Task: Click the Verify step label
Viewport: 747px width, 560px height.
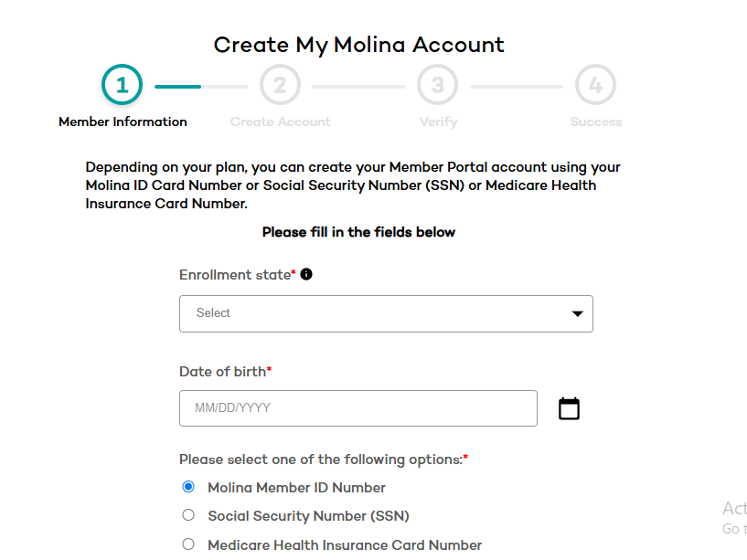Action: (x=437, y=121)
